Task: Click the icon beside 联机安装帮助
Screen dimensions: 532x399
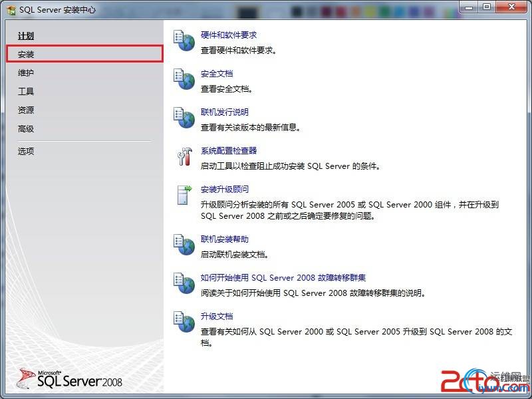Action: (184, 245)
